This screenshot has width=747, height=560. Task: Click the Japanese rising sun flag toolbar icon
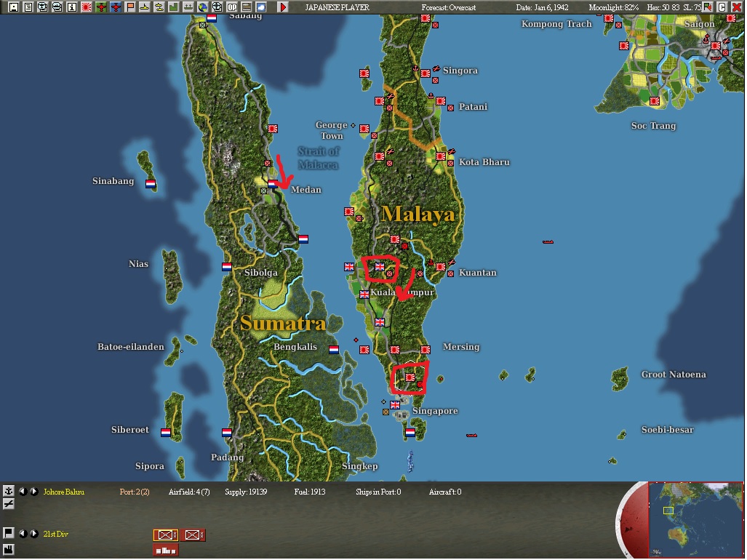(87, 7)
